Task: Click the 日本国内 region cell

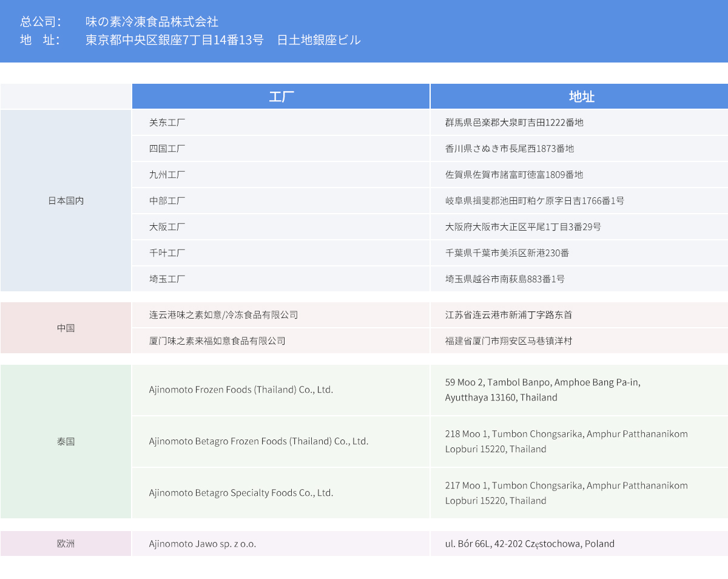Action: click(66, 201)
